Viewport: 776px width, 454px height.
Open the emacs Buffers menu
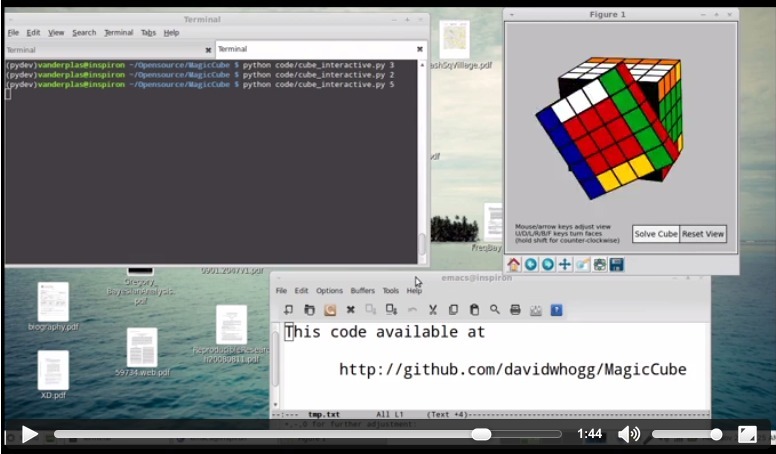point(363,291)
